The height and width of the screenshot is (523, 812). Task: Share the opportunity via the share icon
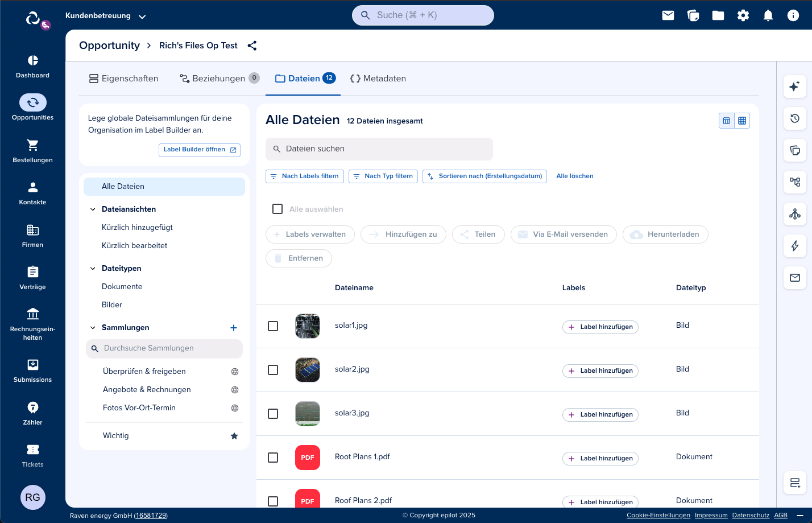point(252,46)
